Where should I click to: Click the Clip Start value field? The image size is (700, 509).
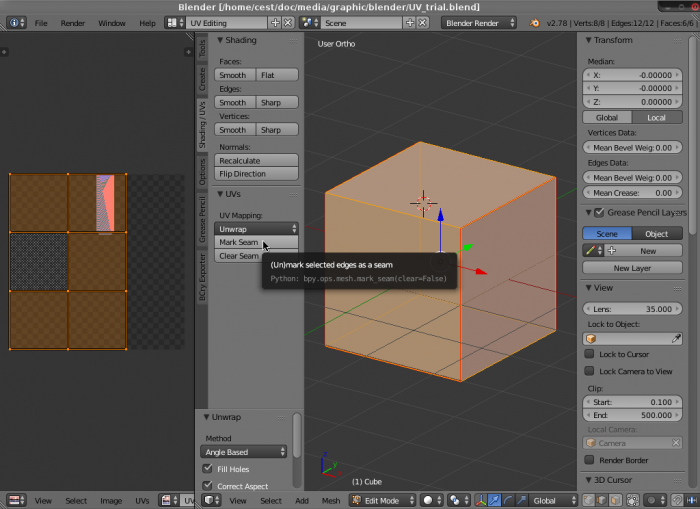click(x=630, y=402)
